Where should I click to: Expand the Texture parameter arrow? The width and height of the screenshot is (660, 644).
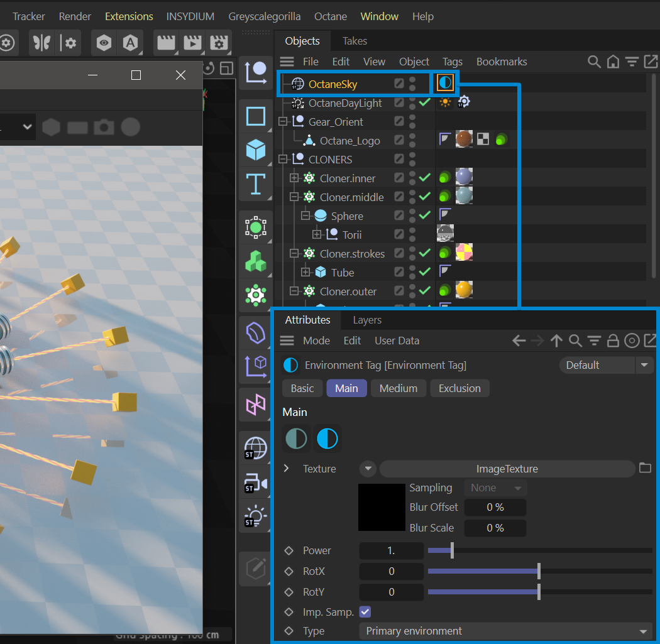[287, 469]
